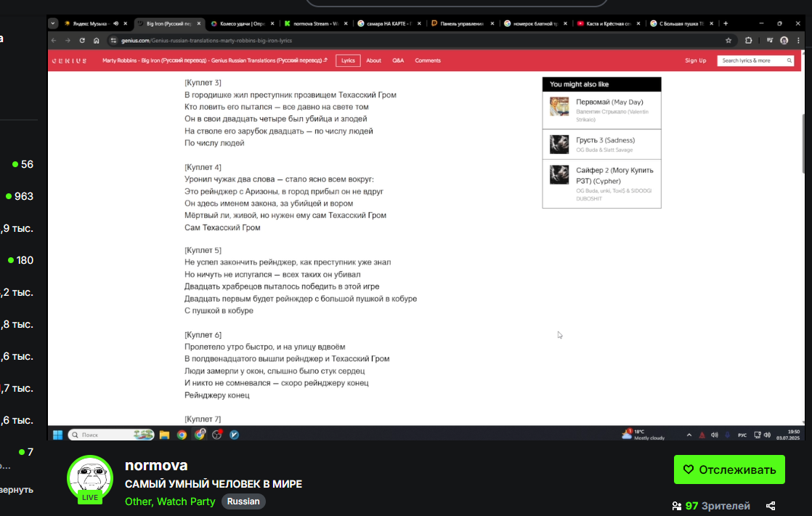Viewport: 812px width, 516px height.
Task: Open a new browser tab
Action: coord(726,23)
